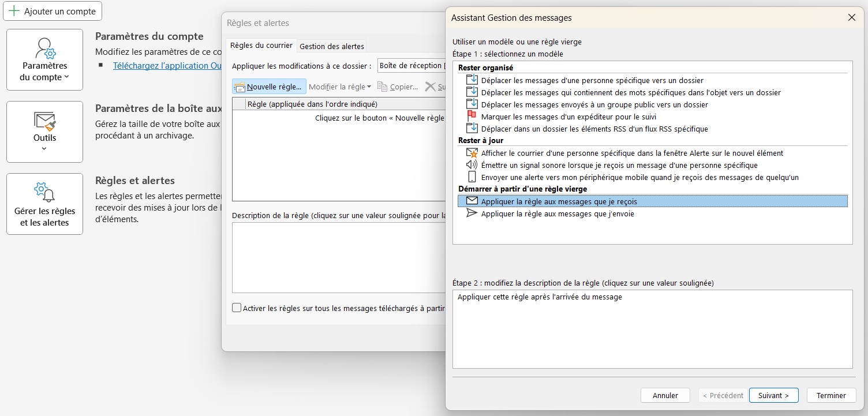Click the Nouvelle règle toolbar icon

(x=240, y=86)
